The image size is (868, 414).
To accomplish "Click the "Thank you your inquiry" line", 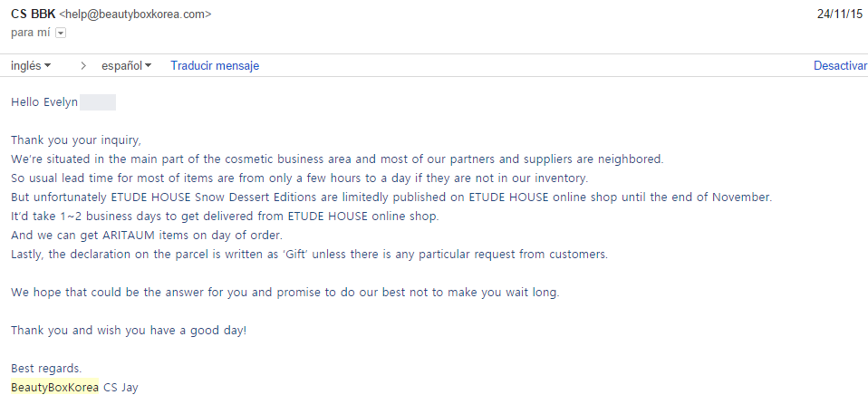I will (x=76, y=140).
